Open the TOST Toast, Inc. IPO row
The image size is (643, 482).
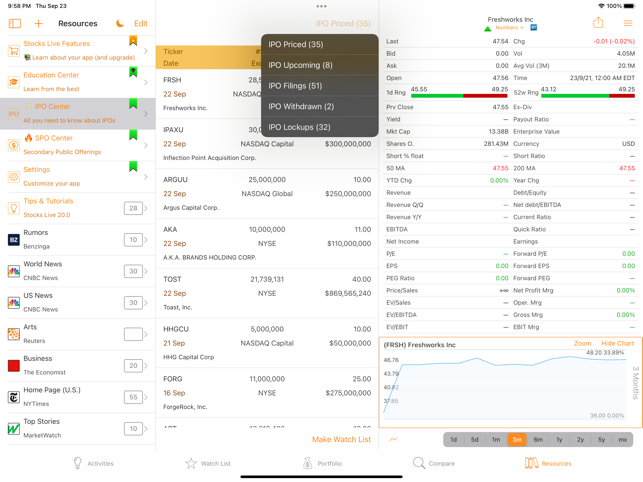(267, 293)
